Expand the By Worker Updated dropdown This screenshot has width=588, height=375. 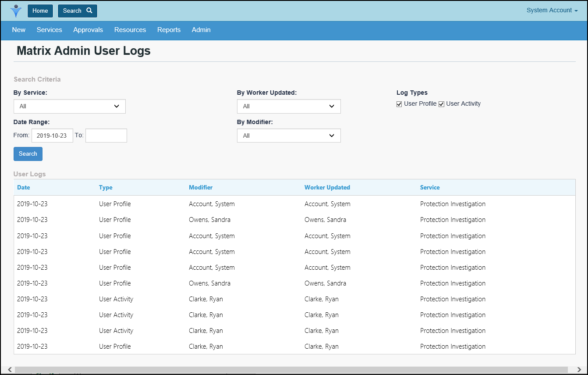click(x=289, y=106)
